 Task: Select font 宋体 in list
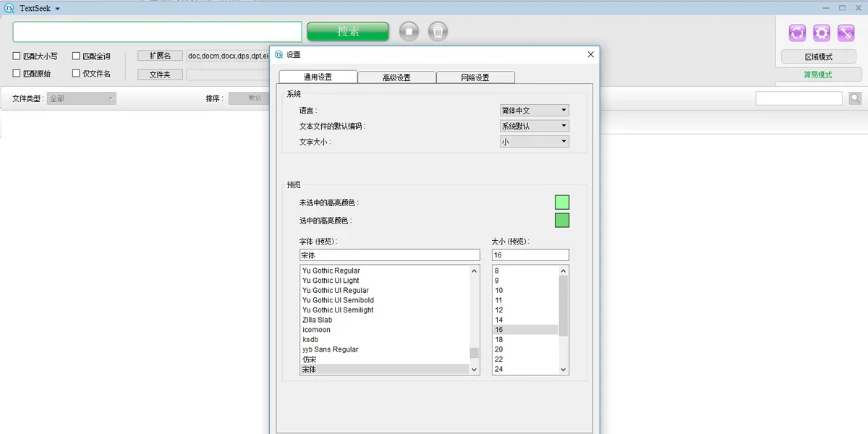(x=385, y=369)
